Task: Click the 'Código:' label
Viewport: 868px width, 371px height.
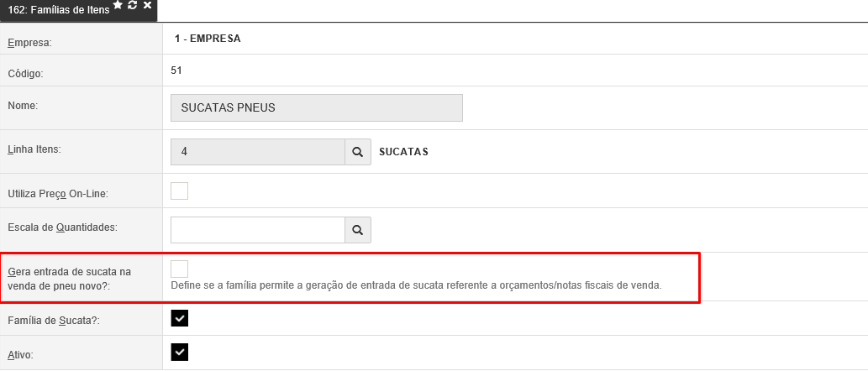Action: click(x=25, y=74)
